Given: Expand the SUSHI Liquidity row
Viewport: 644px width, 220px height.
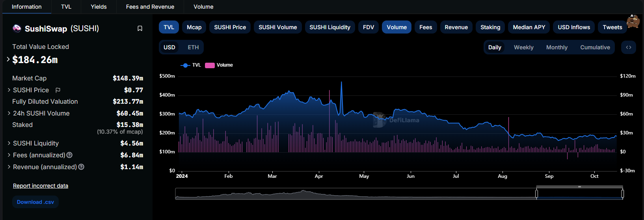Looking at the screenshot, I should pos(9,144).
